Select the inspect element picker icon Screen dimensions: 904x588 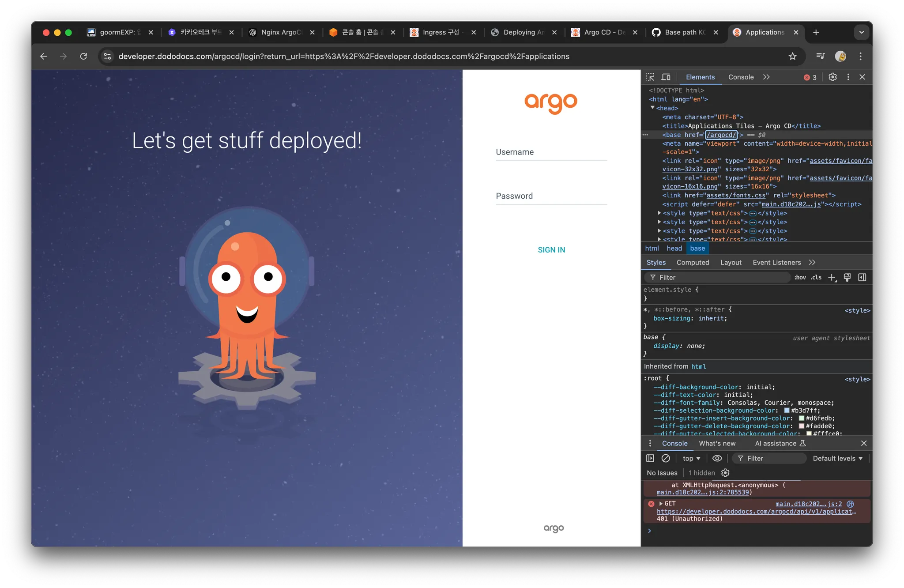click(650, 77)
